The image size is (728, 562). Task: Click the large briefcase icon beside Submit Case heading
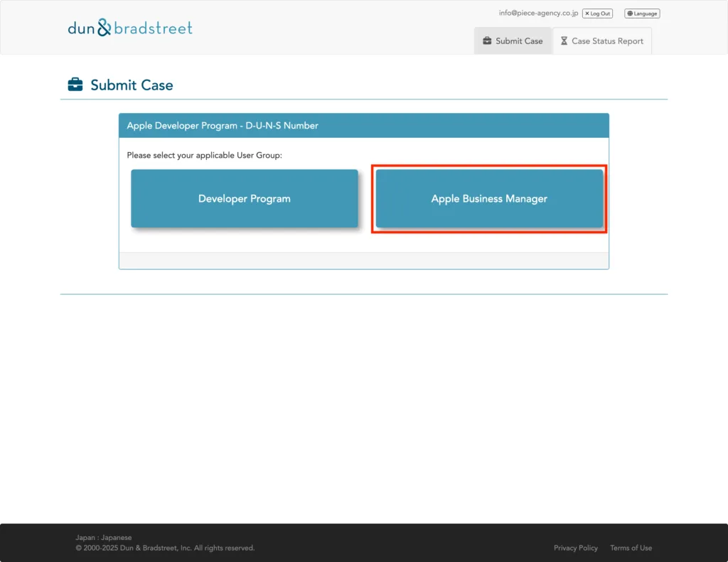[75, 85]
